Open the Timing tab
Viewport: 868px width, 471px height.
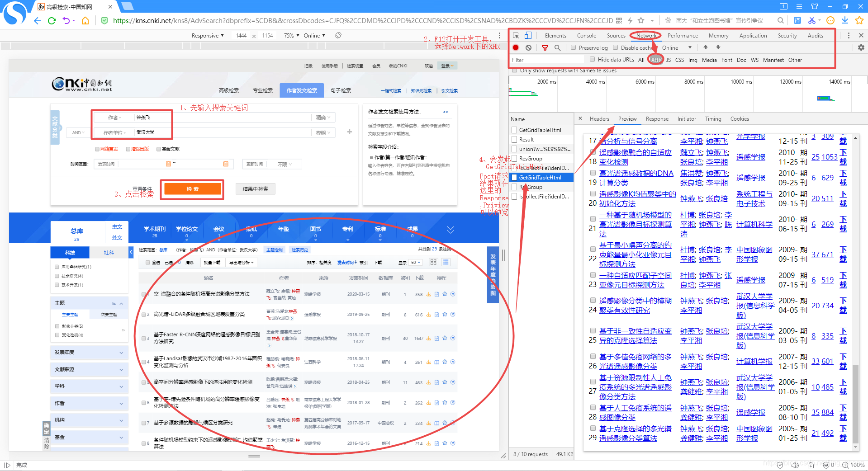[713, 119]
